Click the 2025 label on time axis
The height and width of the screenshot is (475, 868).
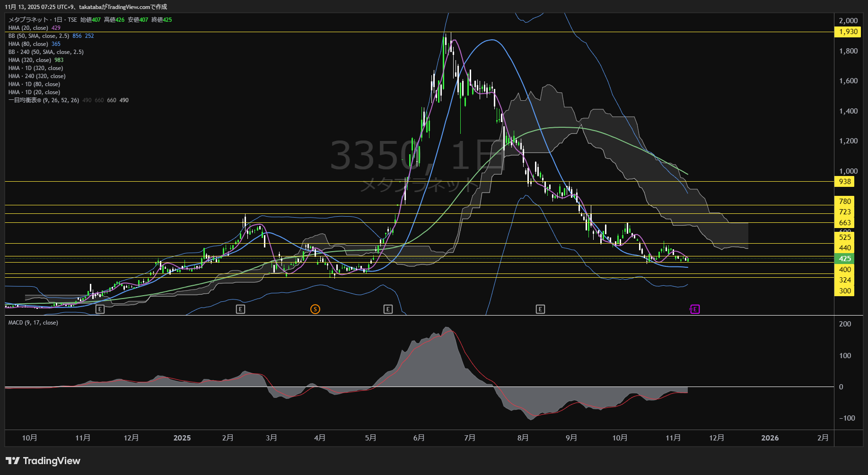click(x=182, y=438)
